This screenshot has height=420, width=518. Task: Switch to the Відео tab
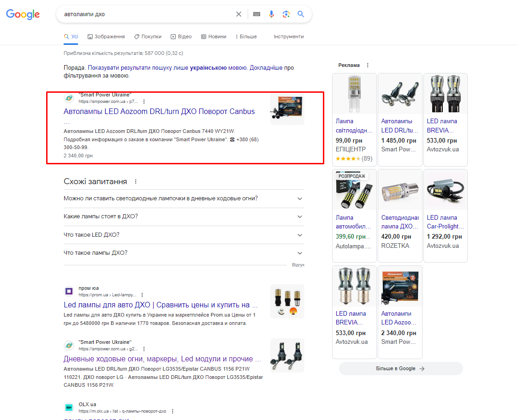[181, 36]
